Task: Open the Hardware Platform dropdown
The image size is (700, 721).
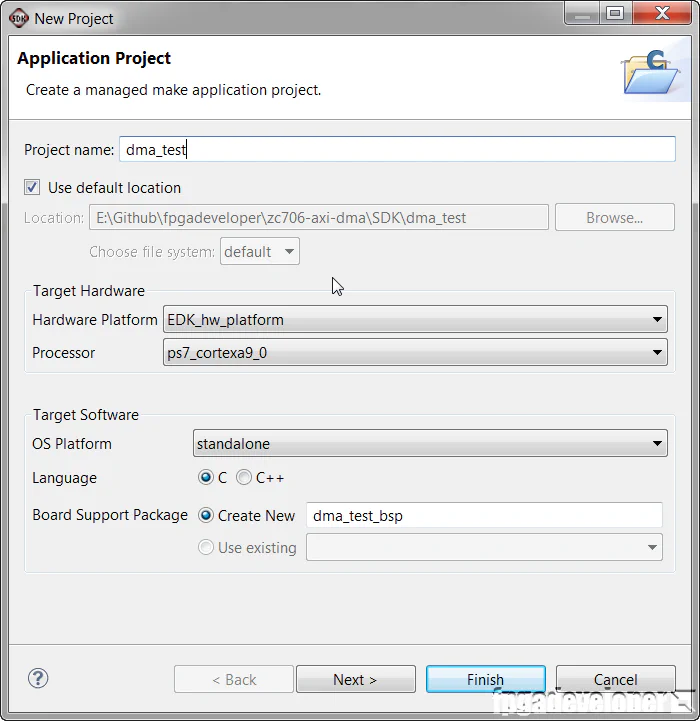Action: pyautogui.click(x=415, y=320)
